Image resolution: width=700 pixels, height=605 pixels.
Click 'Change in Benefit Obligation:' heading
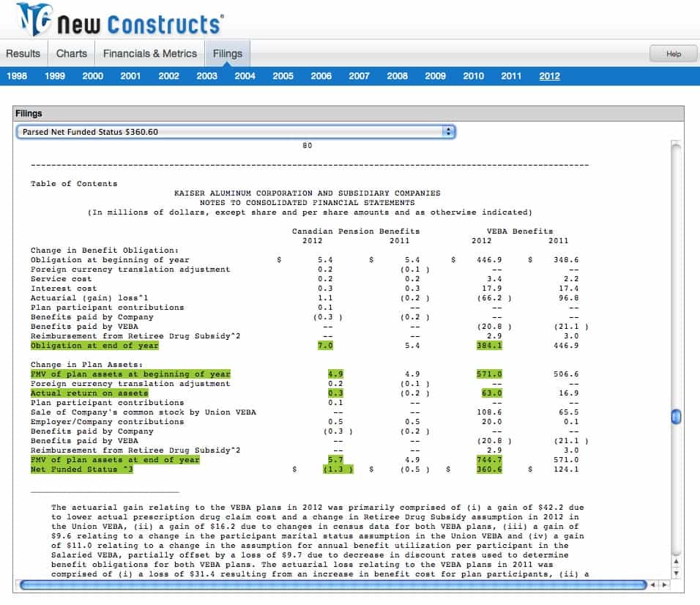105,250
